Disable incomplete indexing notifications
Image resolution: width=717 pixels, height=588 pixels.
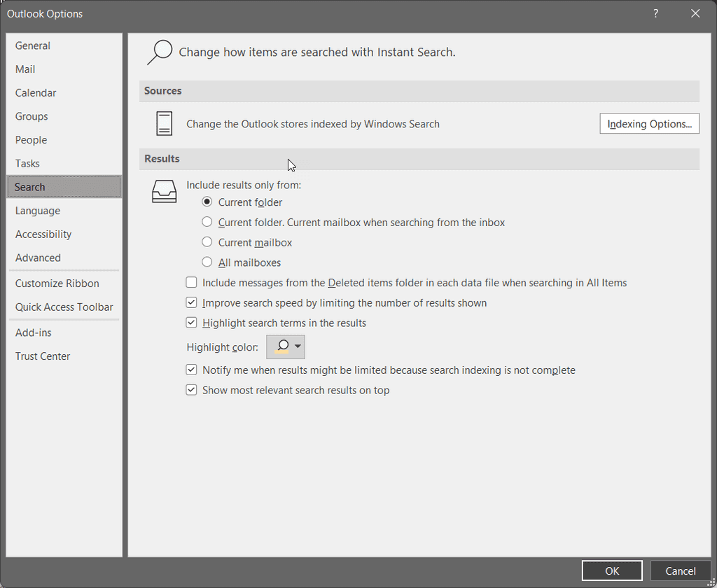191,369
